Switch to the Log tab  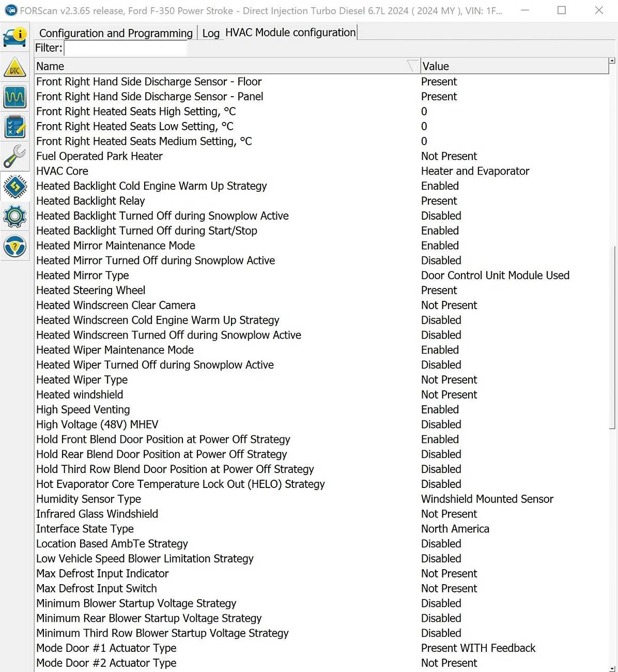coord(211,33)
